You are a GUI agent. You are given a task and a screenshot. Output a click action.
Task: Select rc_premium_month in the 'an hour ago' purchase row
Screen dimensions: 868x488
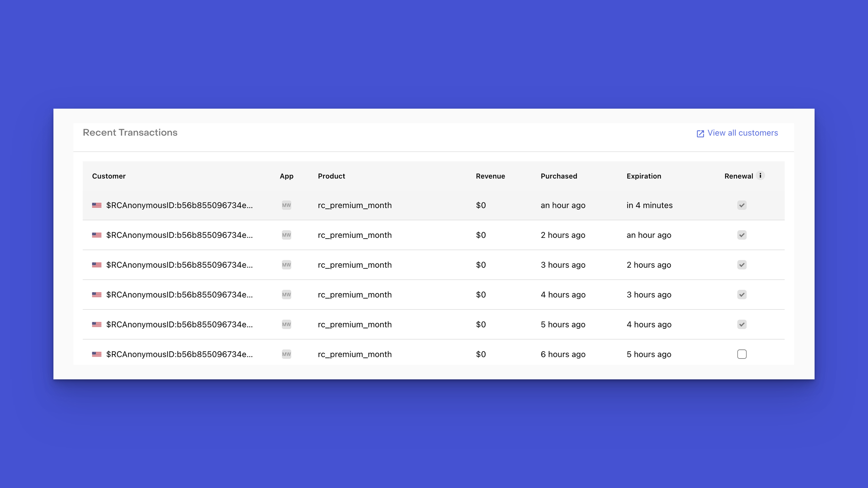355,206
